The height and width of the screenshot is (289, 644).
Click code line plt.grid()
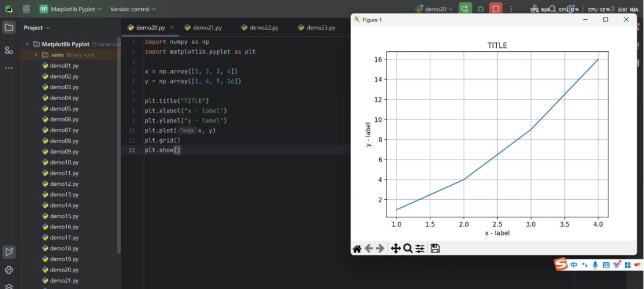point(162,140)
